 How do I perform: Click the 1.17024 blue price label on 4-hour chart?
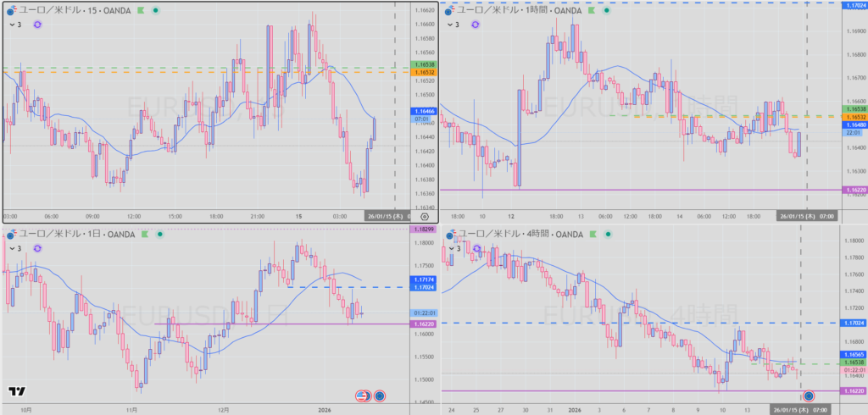(852, 324)
